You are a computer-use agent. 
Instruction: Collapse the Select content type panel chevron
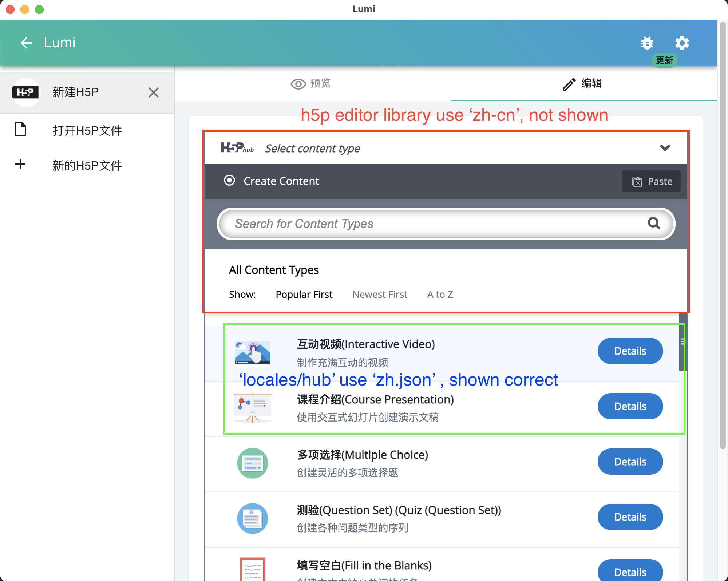click(x=665, y=148)
